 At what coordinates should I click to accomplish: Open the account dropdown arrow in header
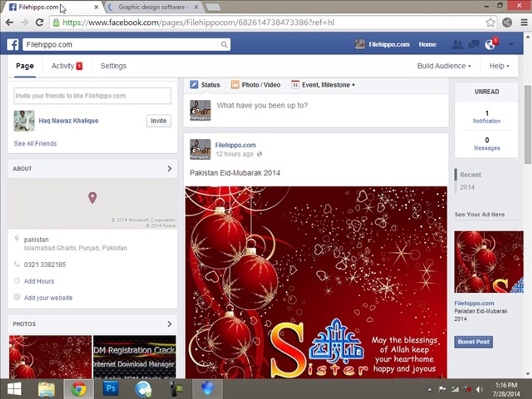coord(511,45)
